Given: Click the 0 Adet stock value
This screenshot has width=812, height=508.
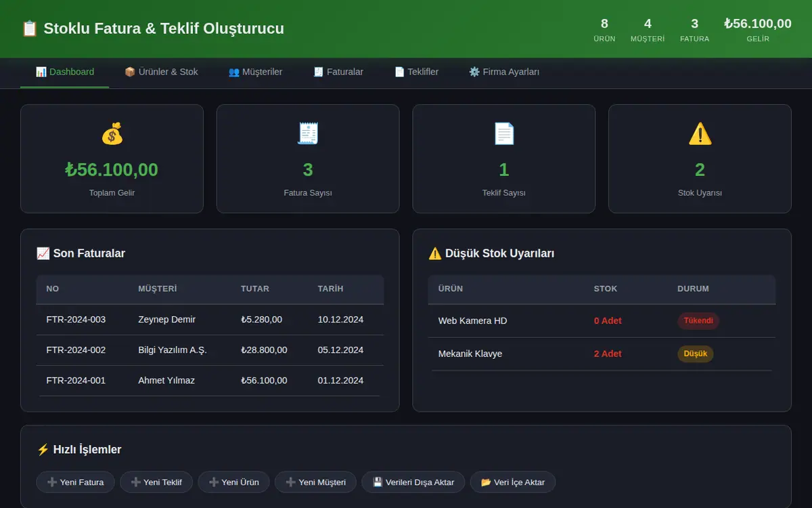Looking at the screenshot, I should click(x=608, y=321).
